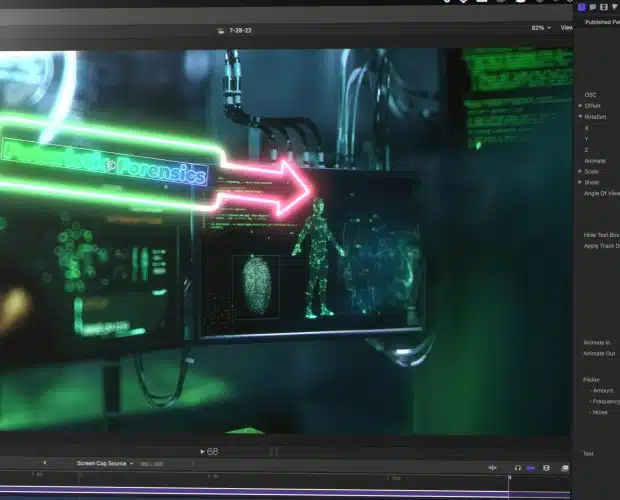Screen dimensions: 620x500
Task: Click the Published Parameters heading
Action: (x=602, y=22)
